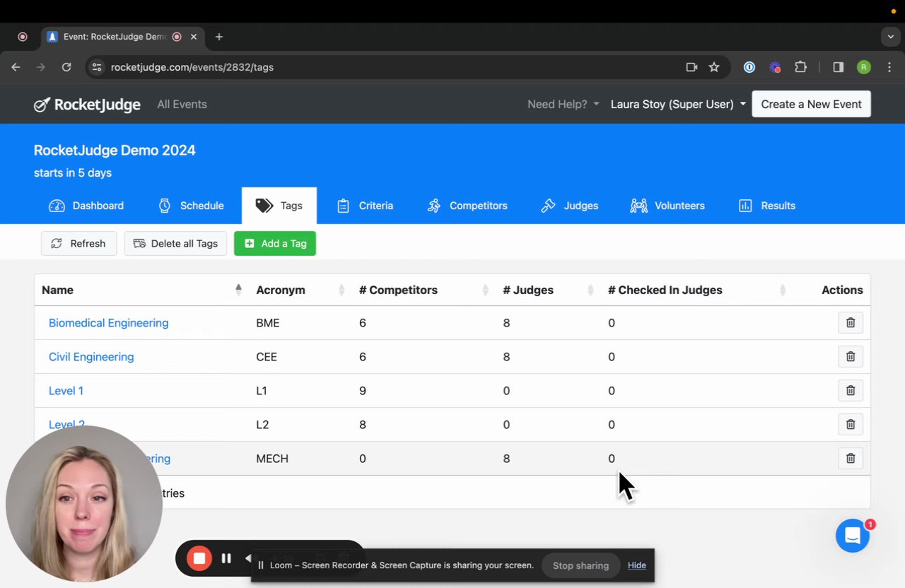
Task: Sort by # Checked In Judges sort arrows
Action: tap(783, 290)
